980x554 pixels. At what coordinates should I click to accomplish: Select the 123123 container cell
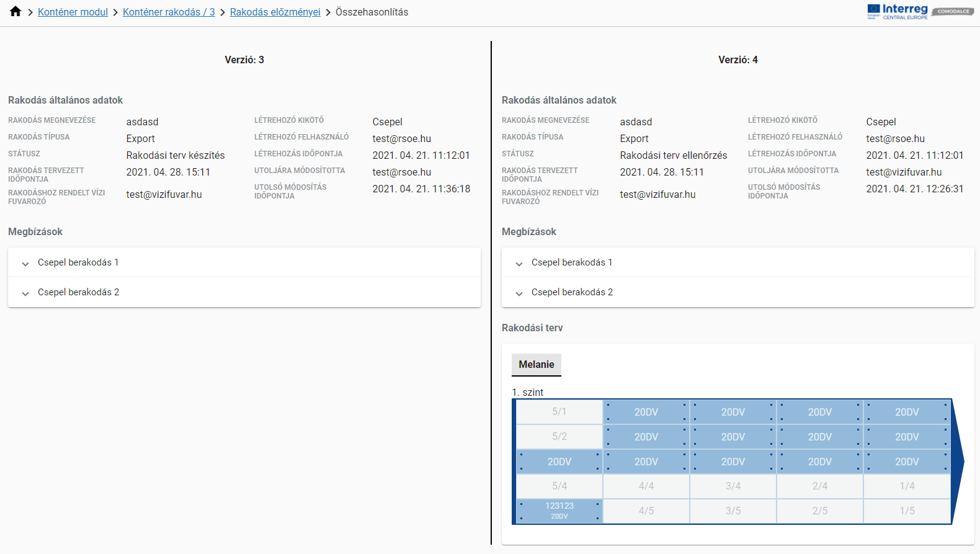pos(559,511)
